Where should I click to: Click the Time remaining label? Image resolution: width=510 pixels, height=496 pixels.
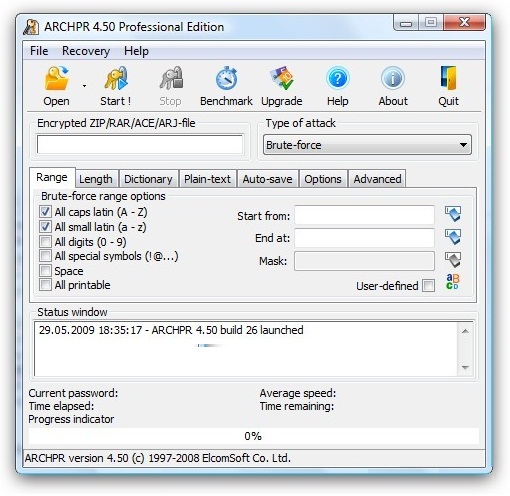coord(297,406)
